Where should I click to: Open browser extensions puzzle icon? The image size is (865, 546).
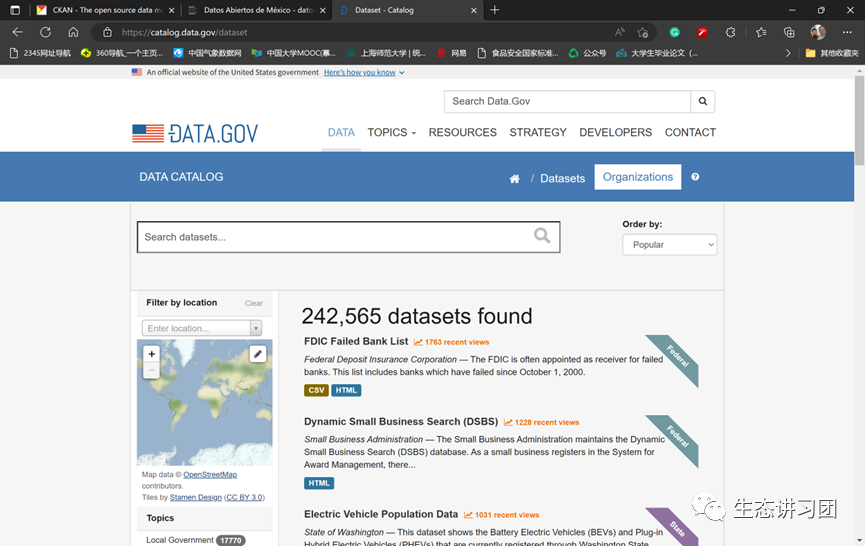tap(730, 33)
